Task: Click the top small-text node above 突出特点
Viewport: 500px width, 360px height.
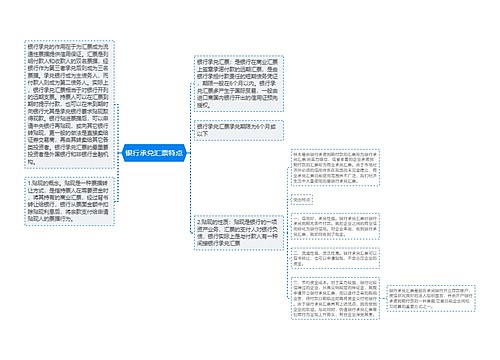Action: click(335, 168)
